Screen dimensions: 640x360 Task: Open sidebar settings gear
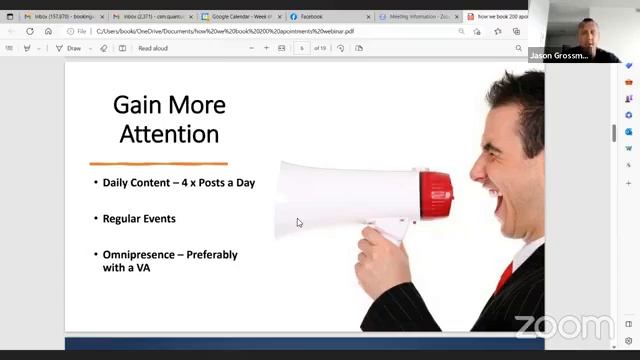coord(629,340)
